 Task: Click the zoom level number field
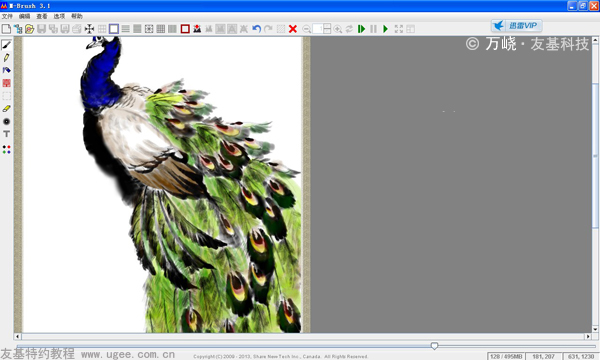tap(318, 29)
